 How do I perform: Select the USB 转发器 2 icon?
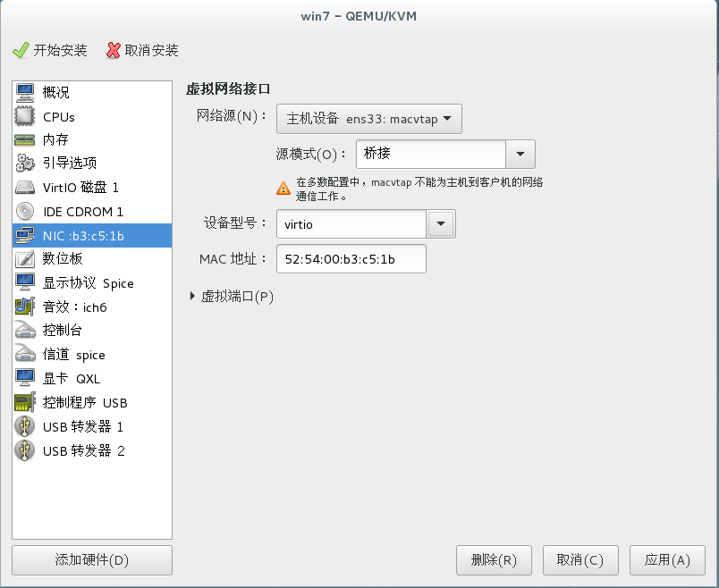pos(25,450)
